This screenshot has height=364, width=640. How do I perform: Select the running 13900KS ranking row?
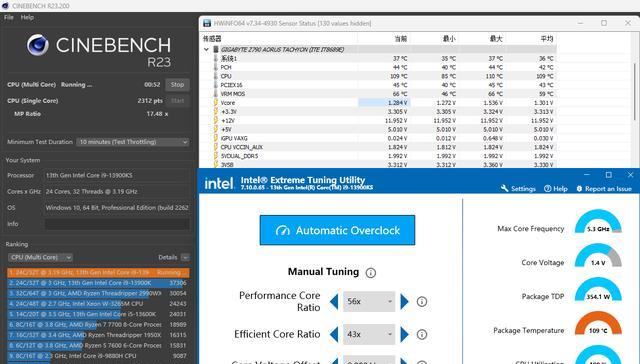[x=98, y=272]
